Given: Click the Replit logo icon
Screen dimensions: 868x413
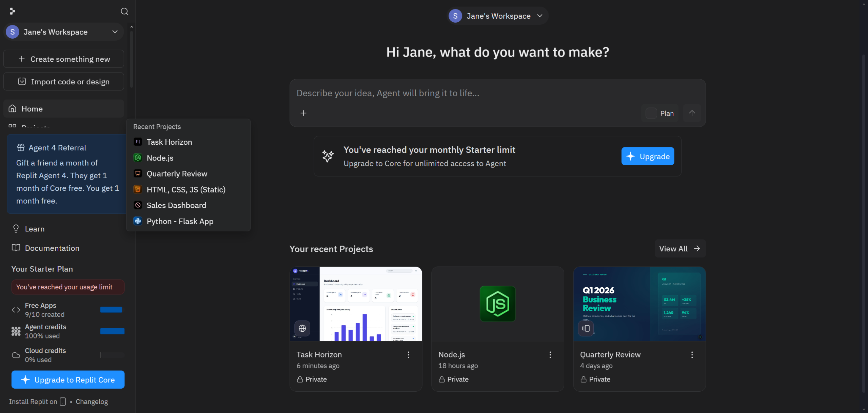Looking at the screenshot, I should click(x=13, y=12).
